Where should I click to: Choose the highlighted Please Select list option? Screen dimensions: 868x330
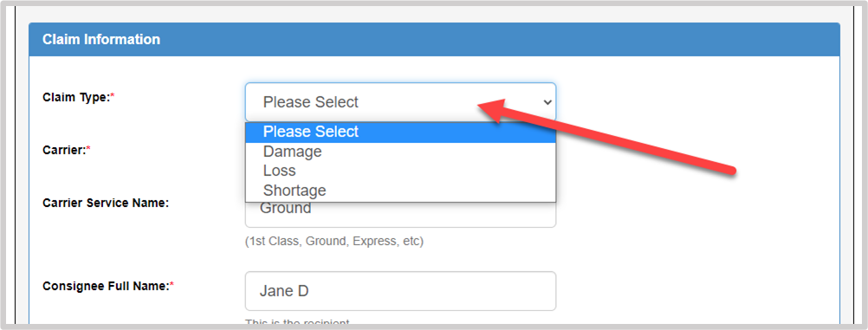(x=400, y=132)
